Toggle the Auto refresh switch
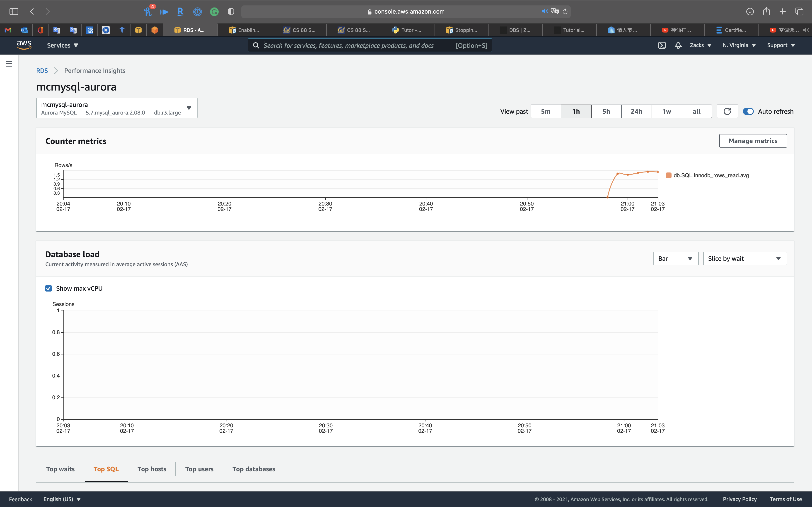812x507 pixels. (x=748, y=111)
